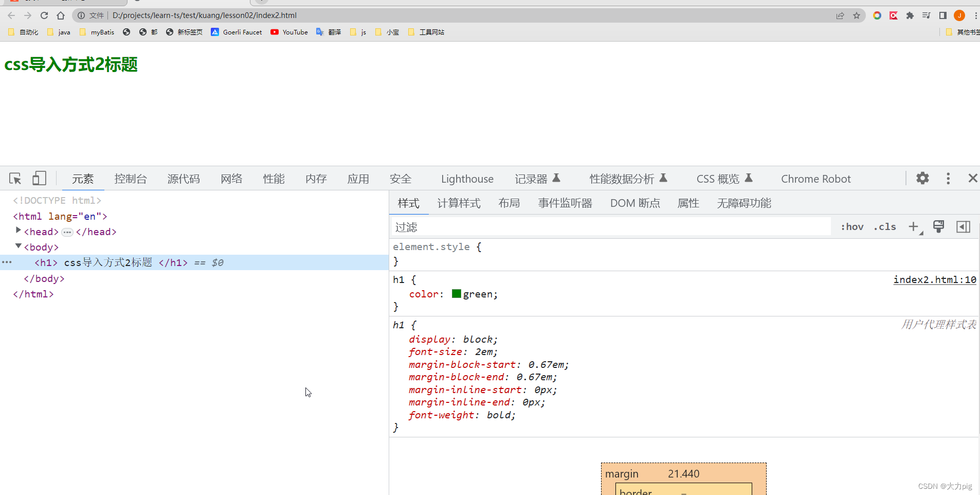Edit the green color value text
The image size is (980, 495).
tap(478, 294)
